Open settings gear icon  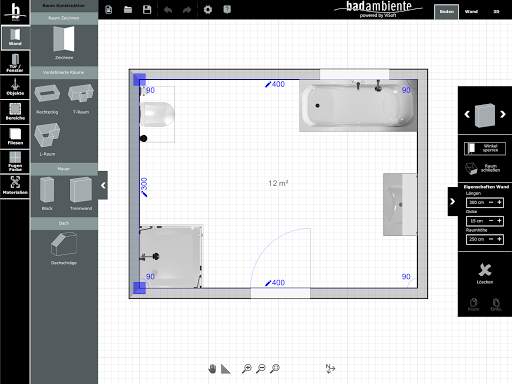coord(208,10)
